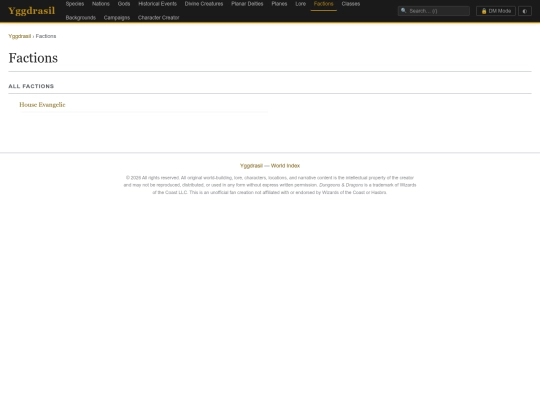Viewport: 540px width, 405px height.
Task: Go to the Gods section
Action: point(124,4)
